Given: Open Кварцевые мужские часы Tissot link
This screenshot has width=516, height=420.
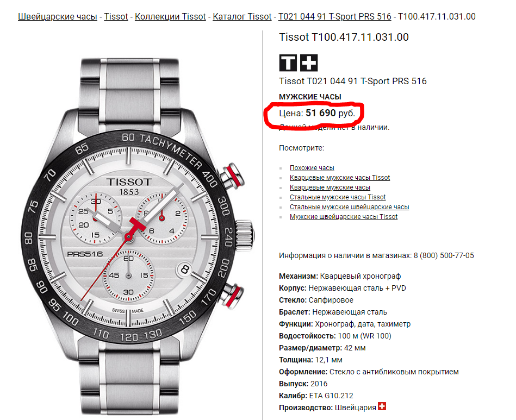Looking at the screenshot, I should [x=340, y=178].
